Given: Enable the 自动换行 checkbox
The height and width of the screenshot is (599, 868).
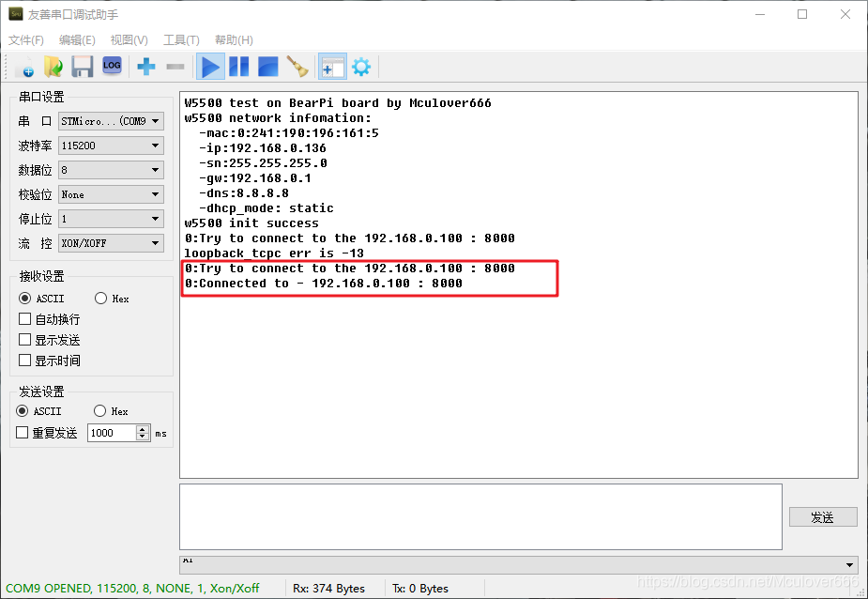Looking at the screenshot, I should (x=50, y=319).
